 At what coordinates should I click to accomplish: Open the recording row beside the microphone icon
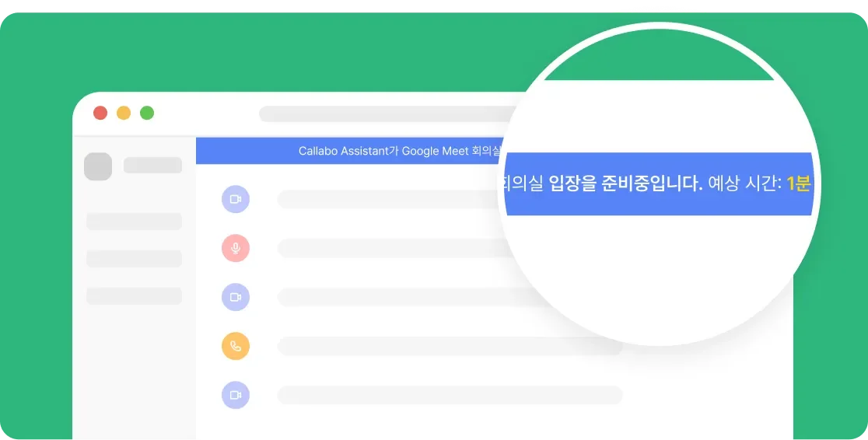tap(389, 248)
